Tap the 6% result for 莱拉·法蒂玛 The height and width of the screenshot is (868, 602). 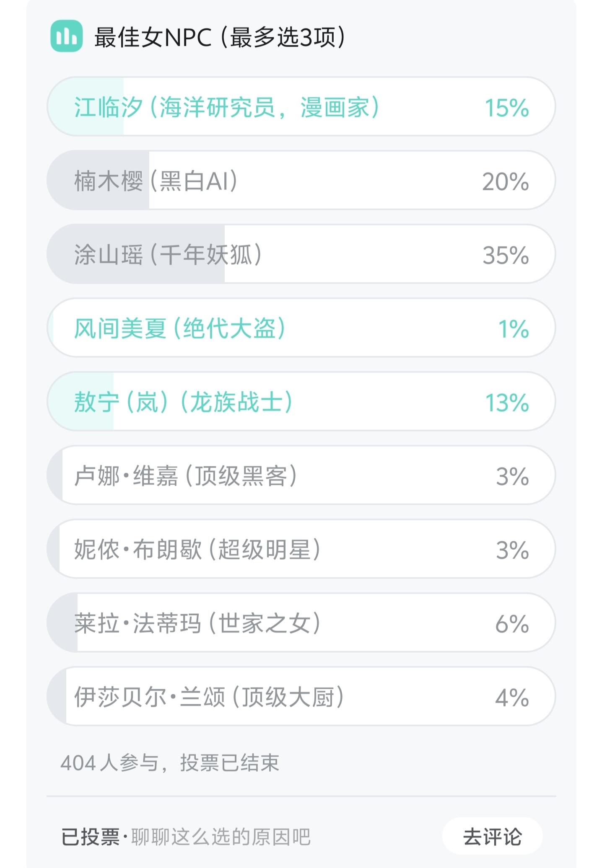(x=511, y=623)
